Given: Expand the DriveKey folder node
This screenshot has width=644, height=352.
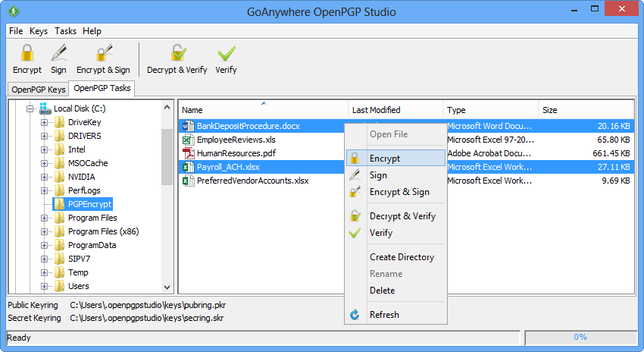Looking at the screenshot, I should click(x=45, y=123).
